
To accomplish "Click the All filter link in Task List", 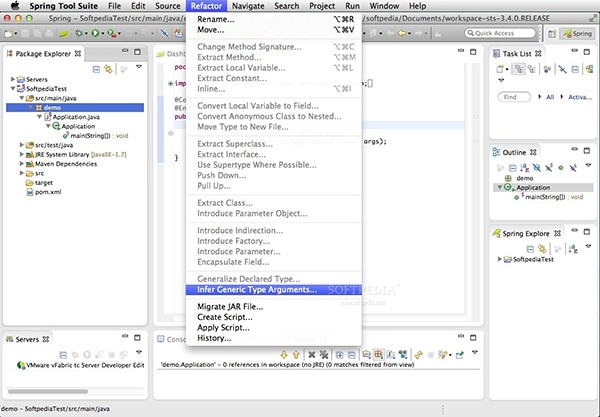I will point(550,97).
